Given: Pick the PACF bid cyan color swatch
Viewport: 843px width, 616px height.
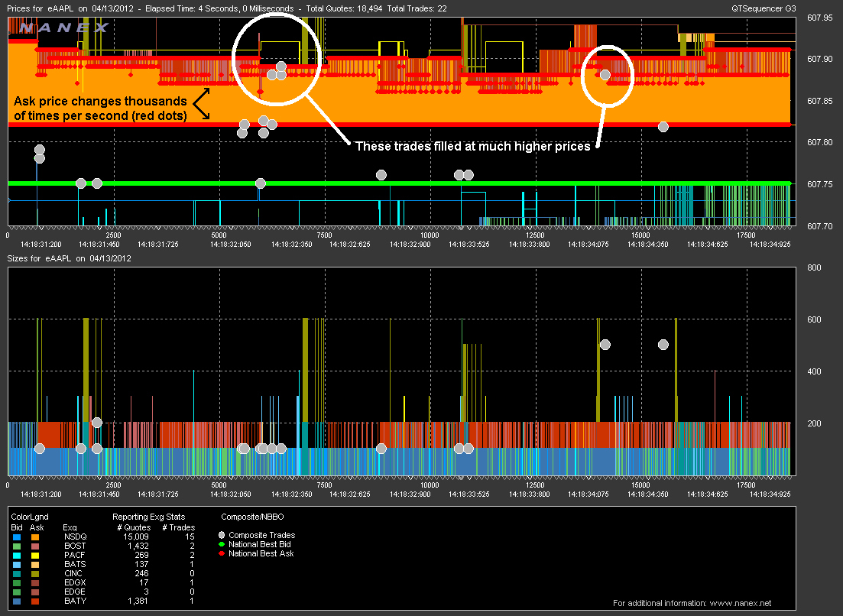Looking at the screenshot, I should pyautogui.click(x=17, y=556).
